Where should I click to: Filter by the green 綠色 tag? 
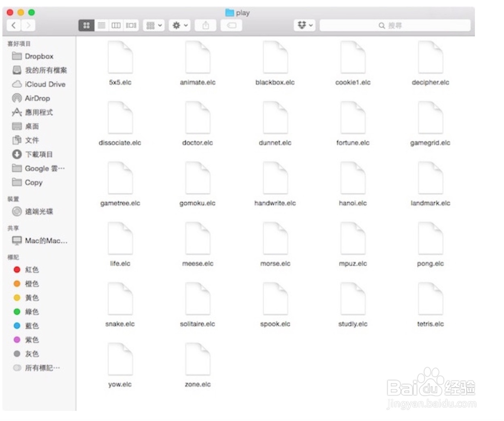coord(26,312)
